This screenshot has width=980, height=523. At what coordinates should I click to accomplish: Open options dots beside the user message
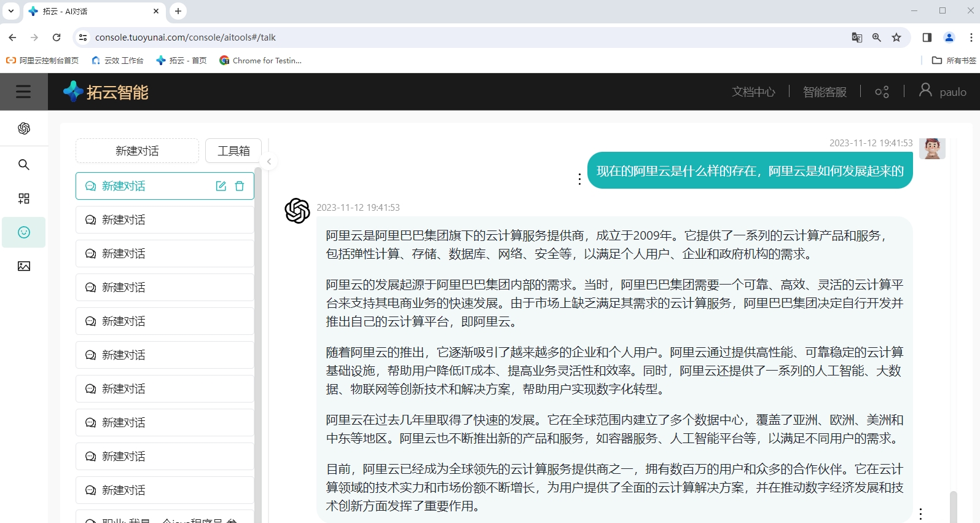(x=579, y=179)
